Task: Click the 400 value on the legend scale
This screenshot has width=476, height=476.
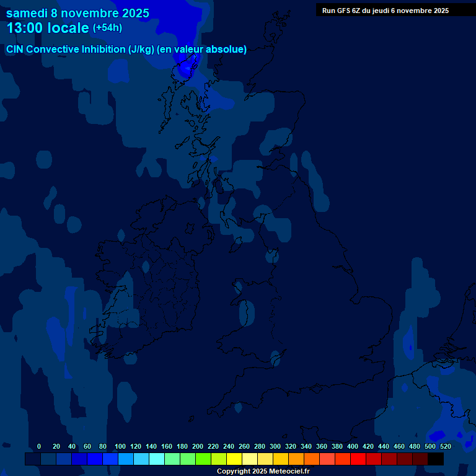Action: (x=352, y=446)
